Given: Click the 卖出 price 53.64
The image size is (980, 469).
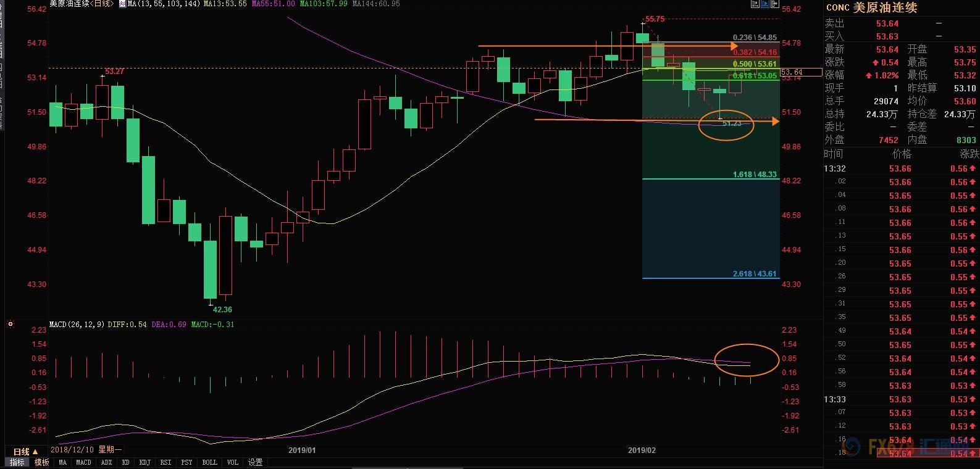Looking at the screenshot, I should pyautogui.click(x=887, y=23).
